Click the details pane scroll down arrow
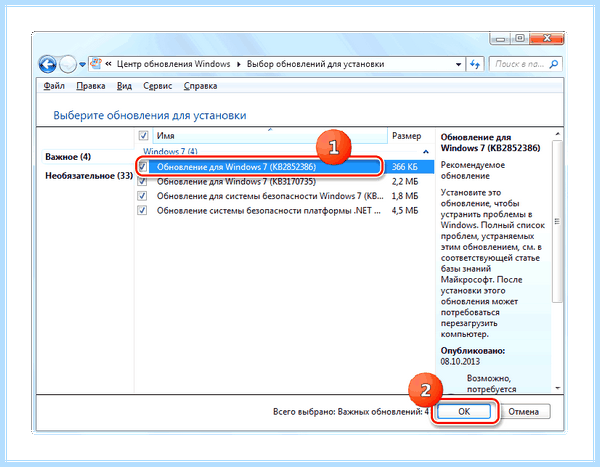600x467 pixels. tap(558, 388)
